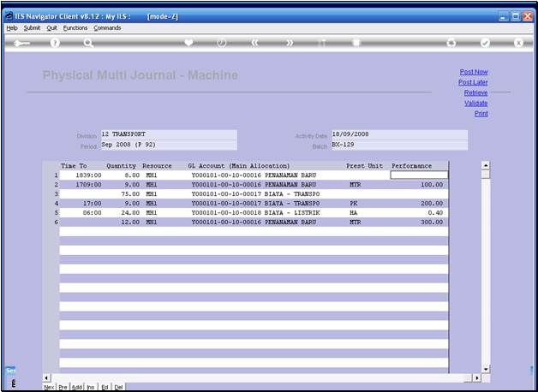Click row number 6 in the grid
Screen dimensions: 538x392
coord(56,222)
